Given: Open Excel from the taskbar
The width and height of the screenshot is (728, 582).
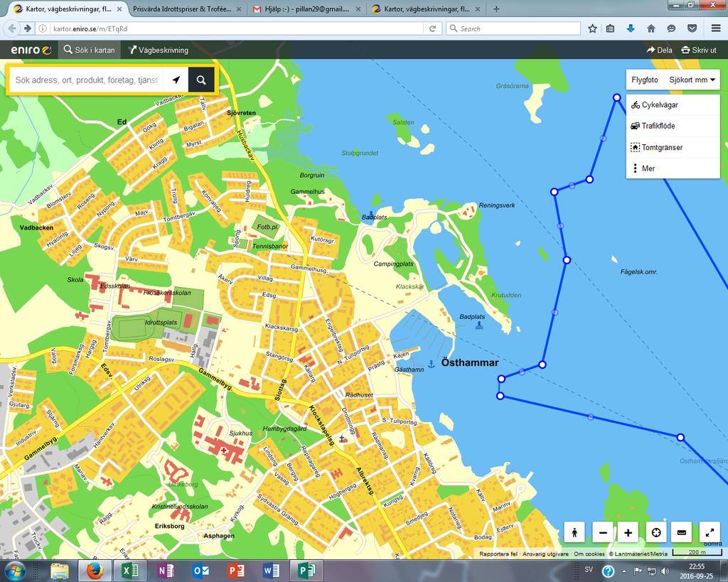Looking at the screenshot, I should [130, 571].
